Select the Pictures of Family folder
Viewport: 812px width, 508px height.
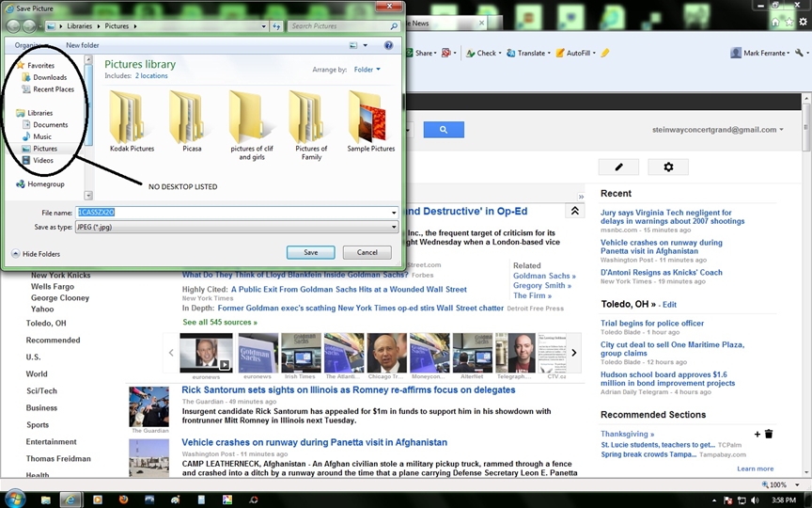[311, 125]
